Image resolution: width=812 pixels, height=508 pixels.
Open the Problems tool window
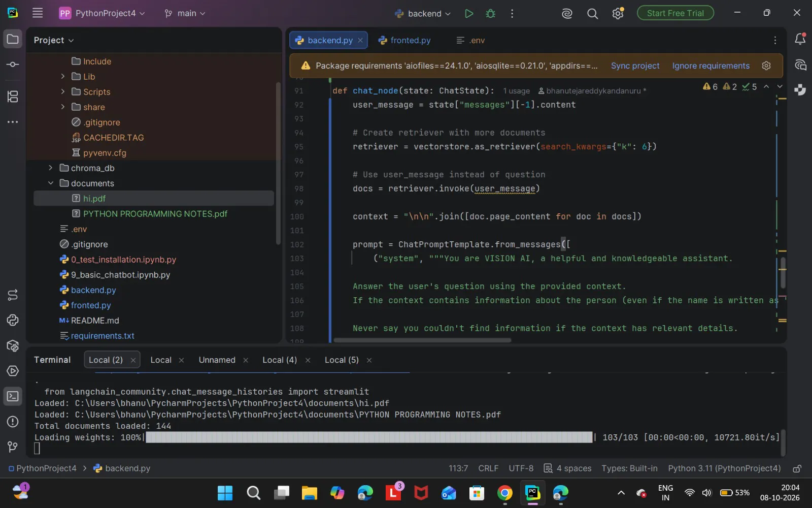point(13,422)
